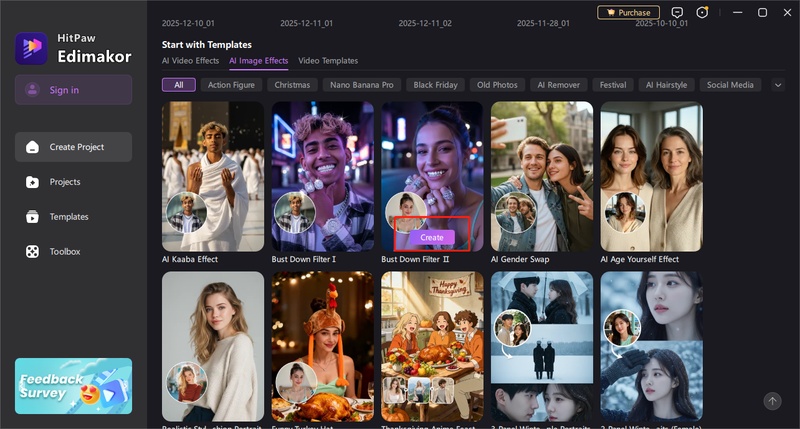Click the Purchase button

coord(628,13)
